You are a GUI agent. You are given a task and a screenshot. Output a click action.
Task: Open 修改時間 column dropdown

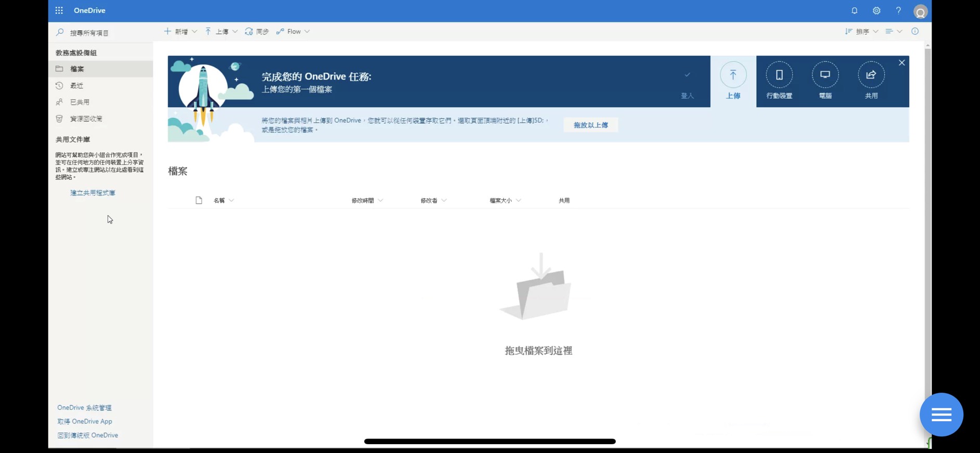click(367, 200)
